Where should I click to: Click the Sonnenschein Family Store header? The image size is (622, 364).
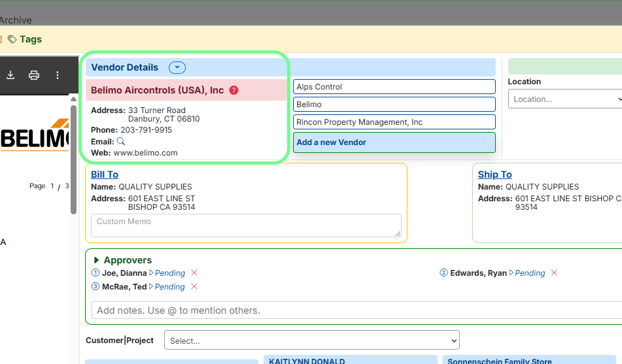(500, 361)
